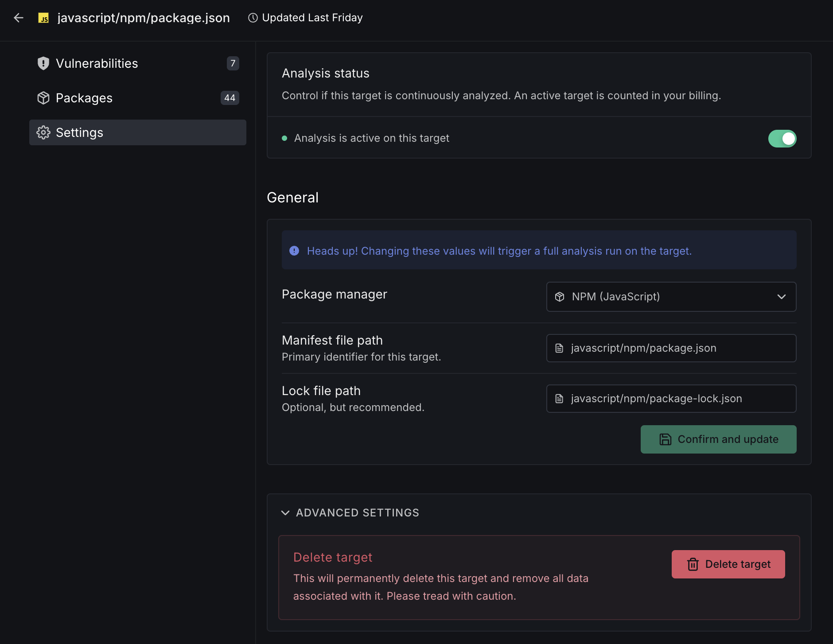Click the Manifest file path input field
The height and width of the screenshot is (644, 833).
[x=671, y=348]
